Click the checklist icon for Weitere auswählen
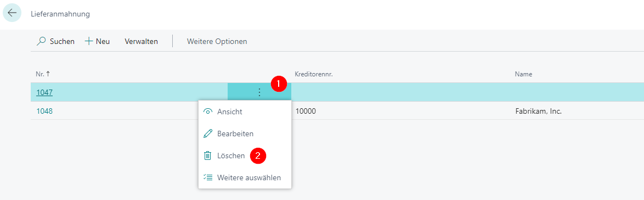 pyautogui.click(x=208, y=178)
